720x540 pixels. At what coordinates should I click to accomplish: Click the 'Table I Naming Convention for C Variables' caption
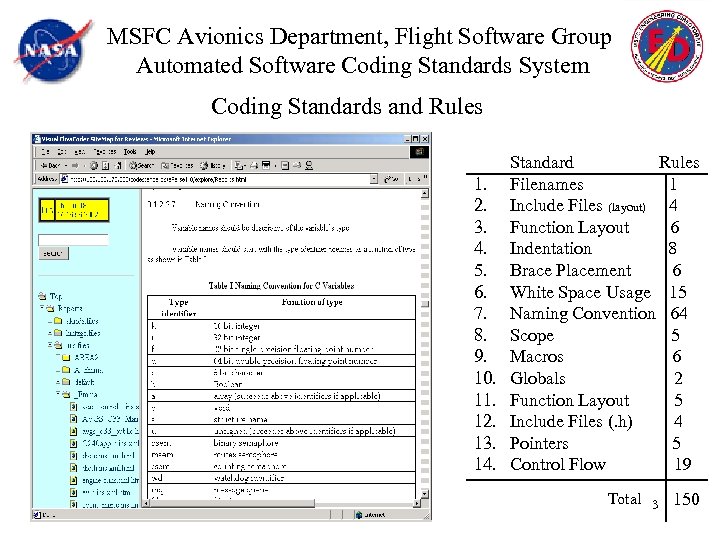(281, 286)
